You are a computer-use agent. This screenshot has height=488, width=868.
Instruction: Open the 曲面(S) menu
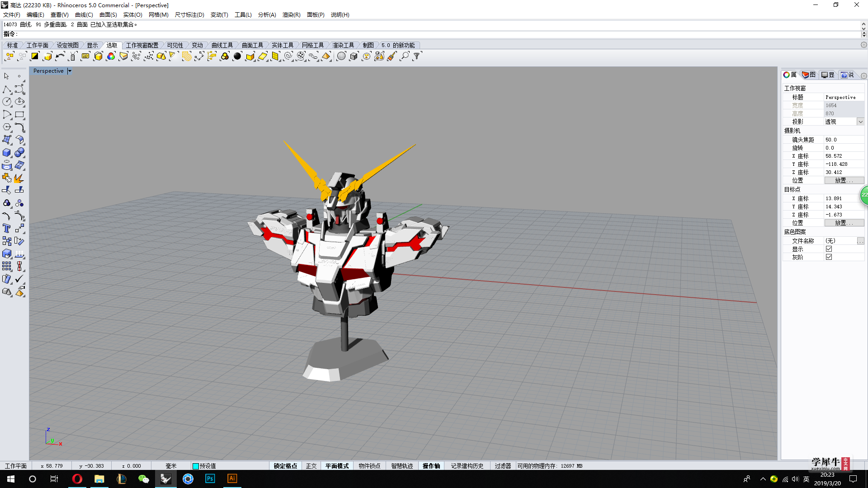coord(108,15)
